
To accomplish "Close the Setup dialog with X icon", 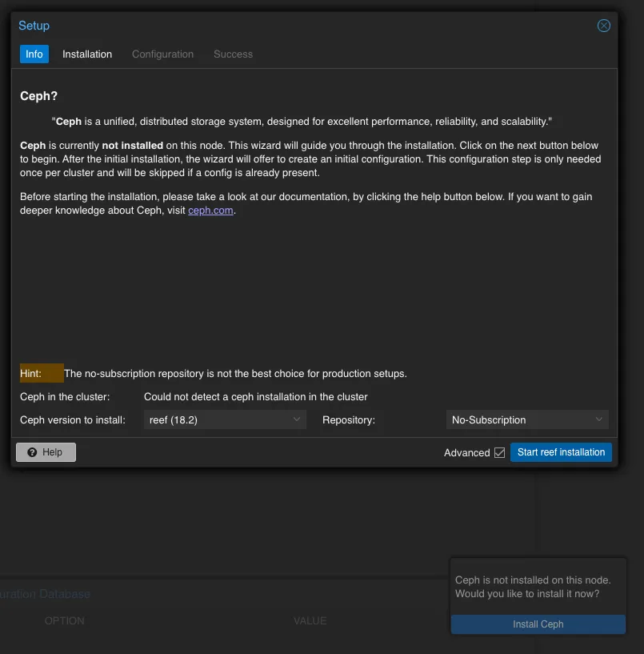I will click(x=603, y=26).
